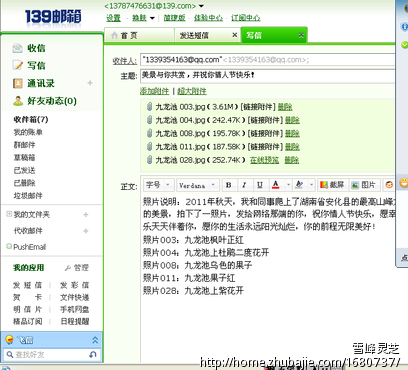Click the search magnifier in 查找好友

(x=10, y=354)
